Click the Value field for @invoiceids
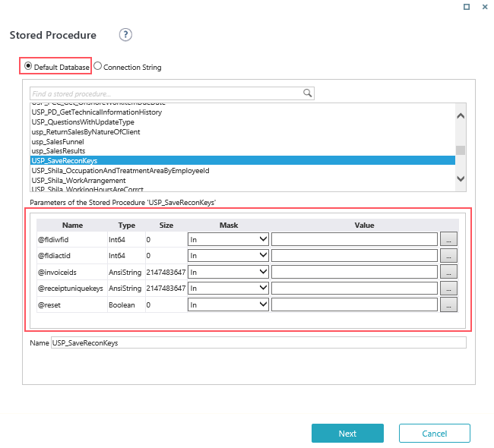This screenshot has height=448, width=494. tap(354, 272)
